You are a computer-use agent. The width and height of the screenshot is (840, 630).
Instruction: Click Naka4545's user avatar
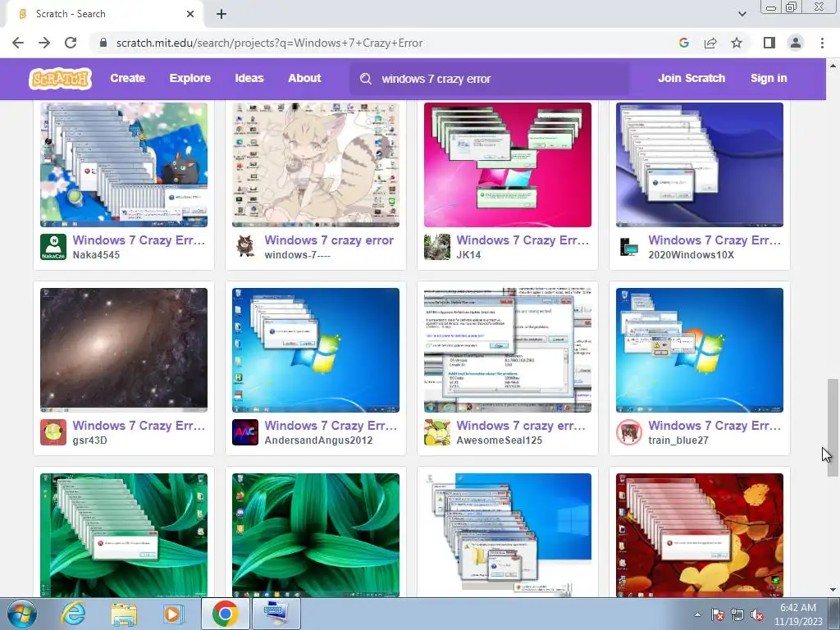(x=53, y=247)
